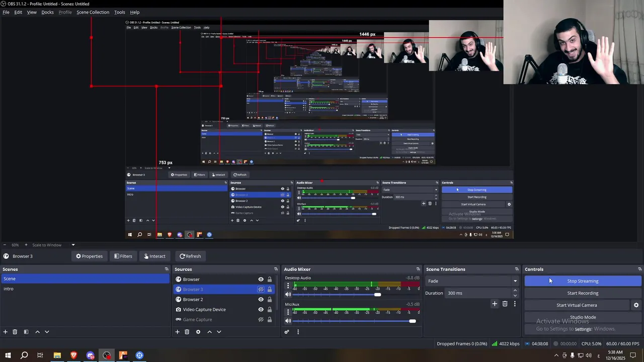
Task: Undock the Scenes panel via float icon
Action: (167, 269)
